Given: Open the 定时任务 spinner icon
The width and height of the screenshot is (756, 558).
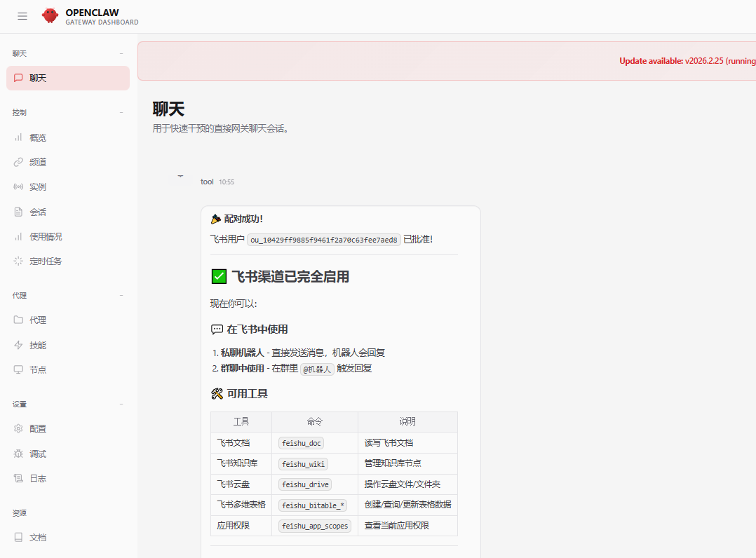Looking at the screenshot, I should pyautogui.click(x=18, y=261).
